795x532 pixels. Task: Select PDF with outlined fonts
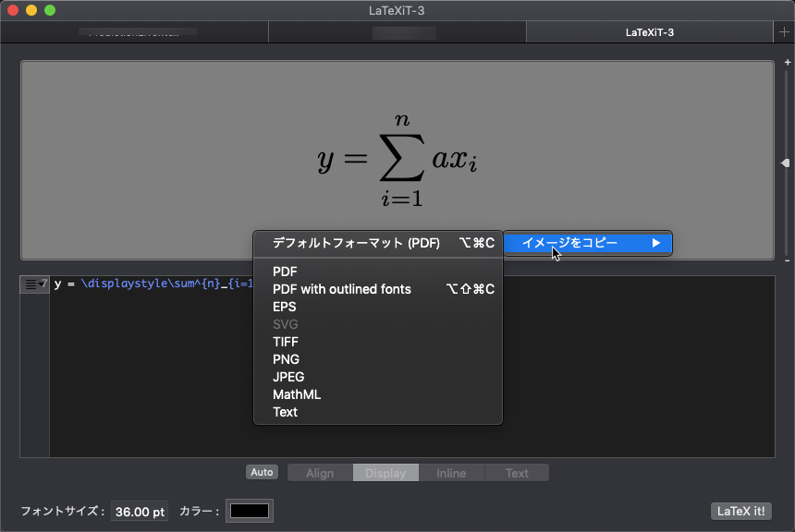click(378, 289)
